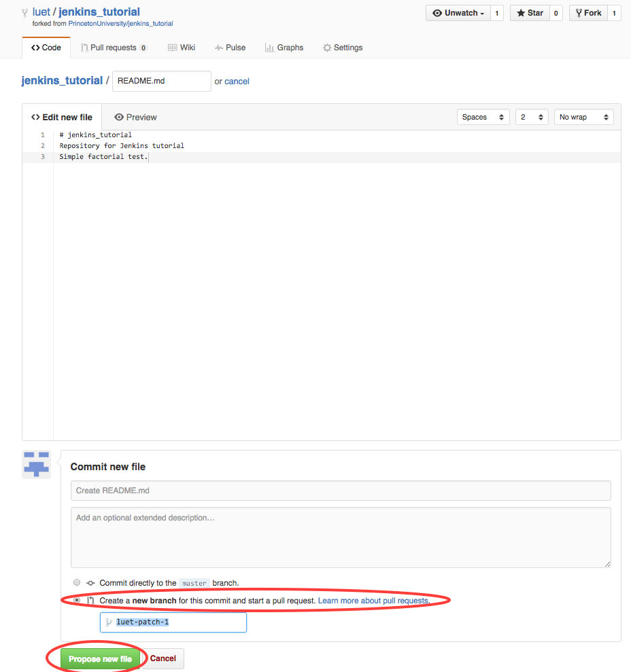Switch to the Code tab

pyautogui.click(x=46, y=48)
